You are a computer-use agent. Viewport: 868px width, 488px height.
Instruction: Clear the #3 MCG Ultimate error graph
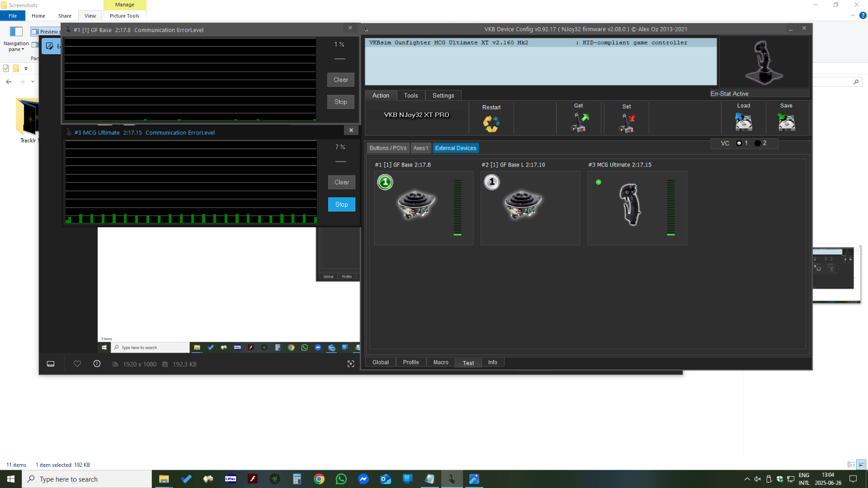tap(342, 182)
